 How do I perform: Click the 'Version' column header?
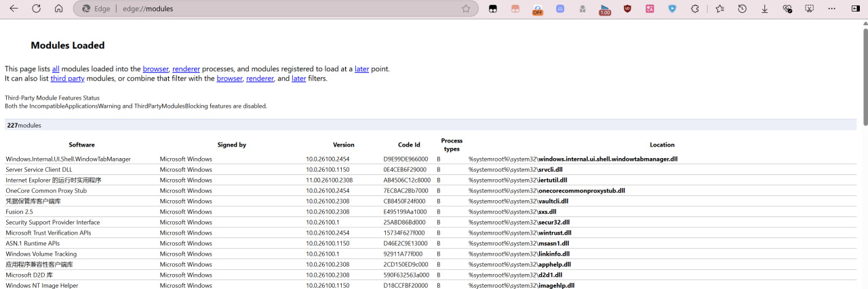[344, 144]
